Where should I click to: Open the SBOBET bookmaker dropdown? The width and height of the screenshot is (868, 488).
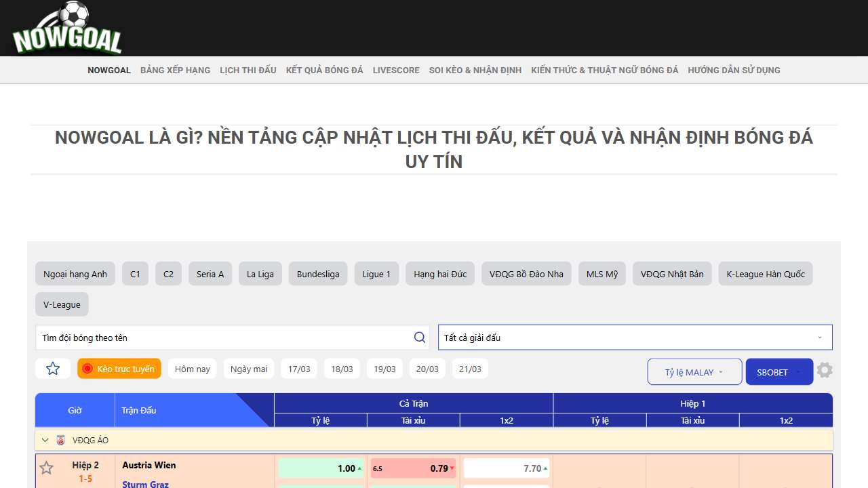(x=778, y=372)
